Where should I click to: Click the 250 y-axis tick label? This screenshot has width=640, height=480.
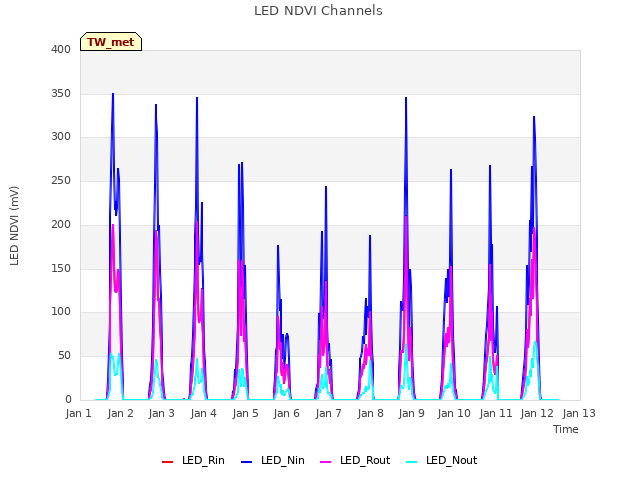point(61,180)
